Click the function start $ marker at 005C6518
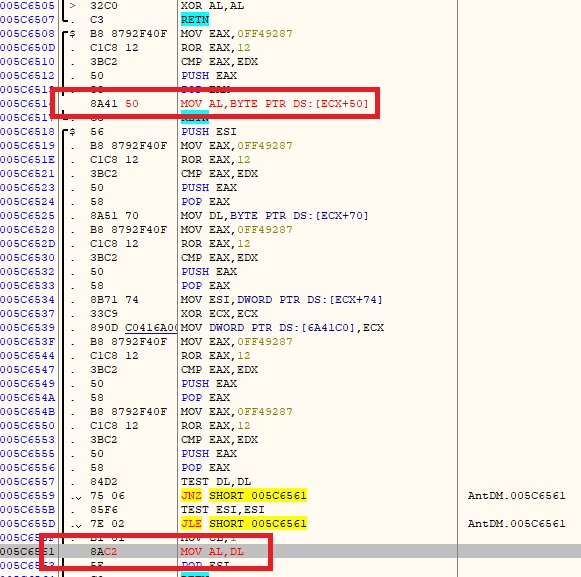 (x=72, y=132)
